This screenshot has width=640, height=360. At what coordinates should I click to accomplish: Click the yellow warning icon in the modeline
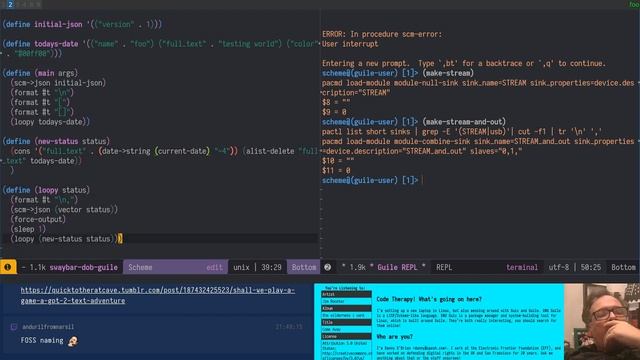(x=8, y=267)
